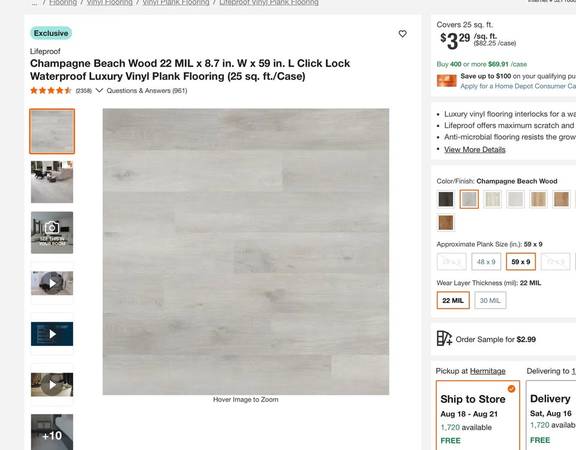
Task: Click the Home Depot credit card icon
Action: pyautogui.click(x=447, y=80)
